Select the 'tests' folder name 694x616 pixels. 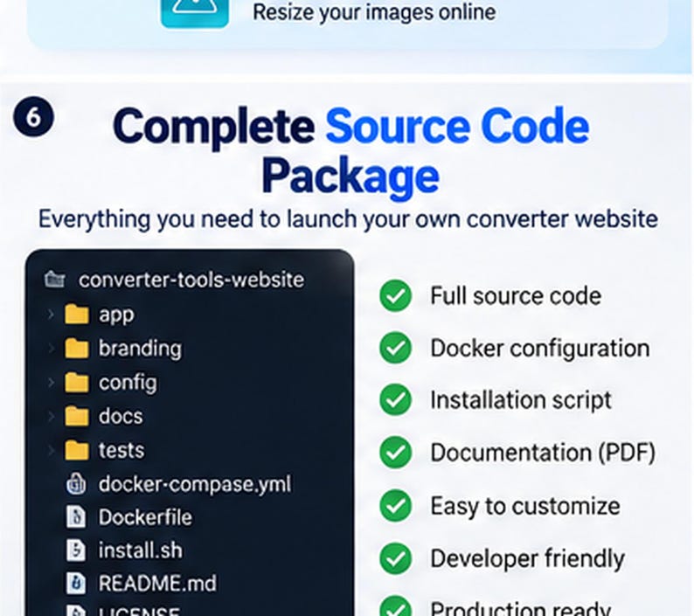(x=121, y=451)
